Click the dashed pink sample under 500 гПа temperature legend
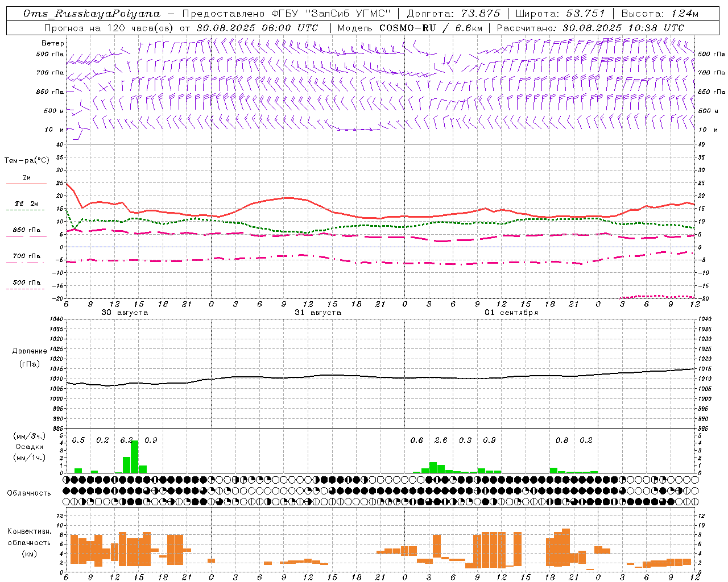Image resolution: width=728 pixels, height=582 pixels. click(x=26, y=289)
